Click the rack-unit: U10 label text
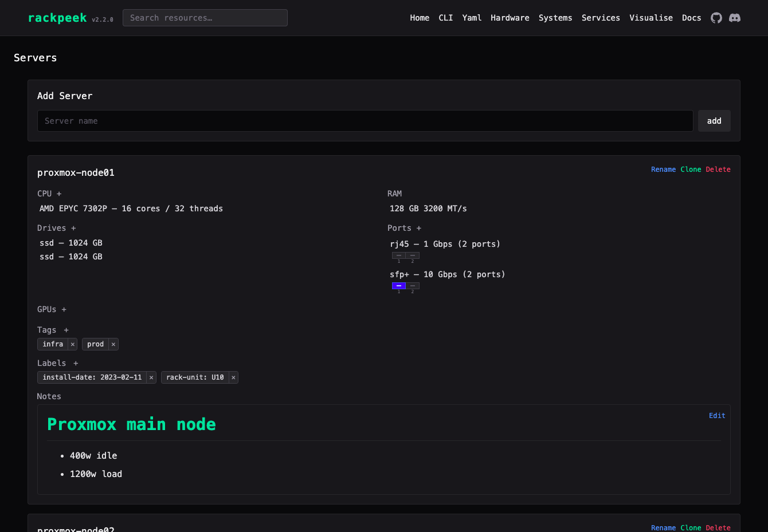768x532 pixels. [195, 377]
